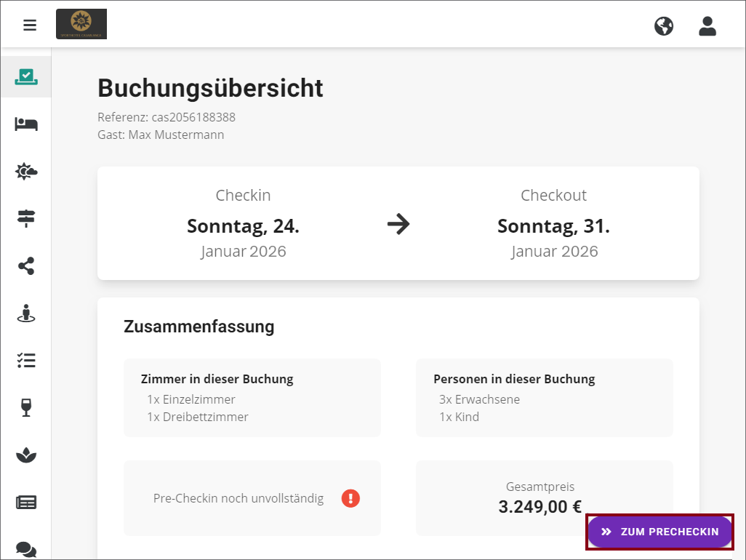
Task: Open the chat bubbles icon at sidebar bottom
Action: point(26,548)
